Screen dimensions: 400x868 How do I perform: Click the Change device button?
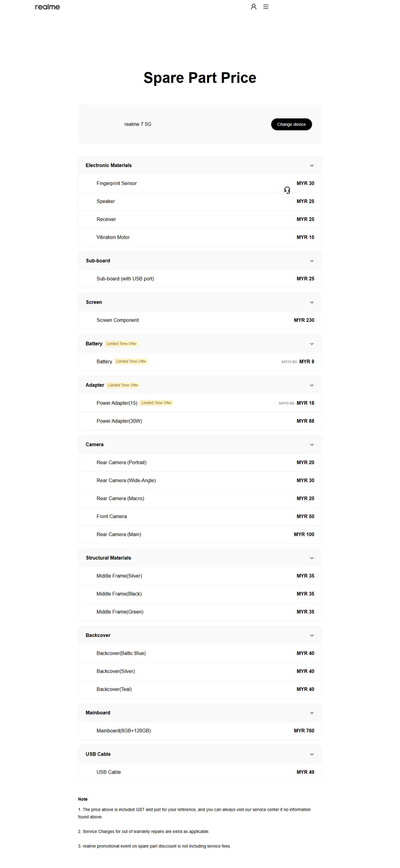click(x=292, y=124)
